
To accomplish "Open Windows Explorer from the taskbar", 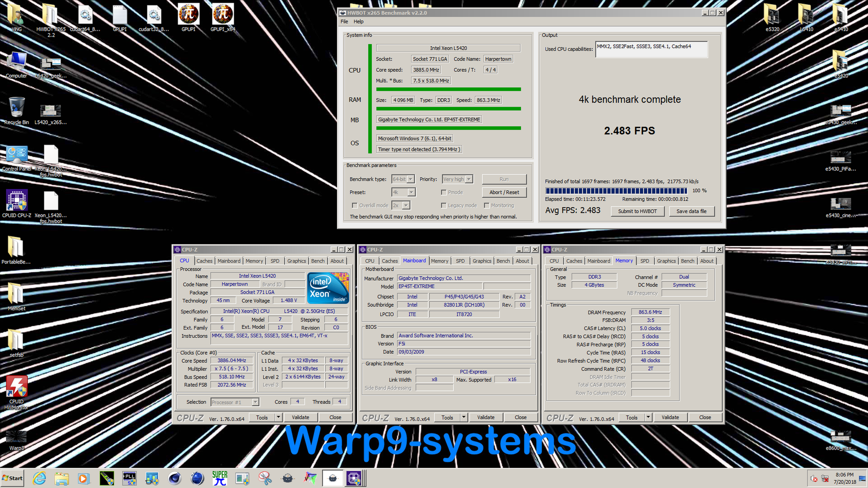I will (61, 478).
